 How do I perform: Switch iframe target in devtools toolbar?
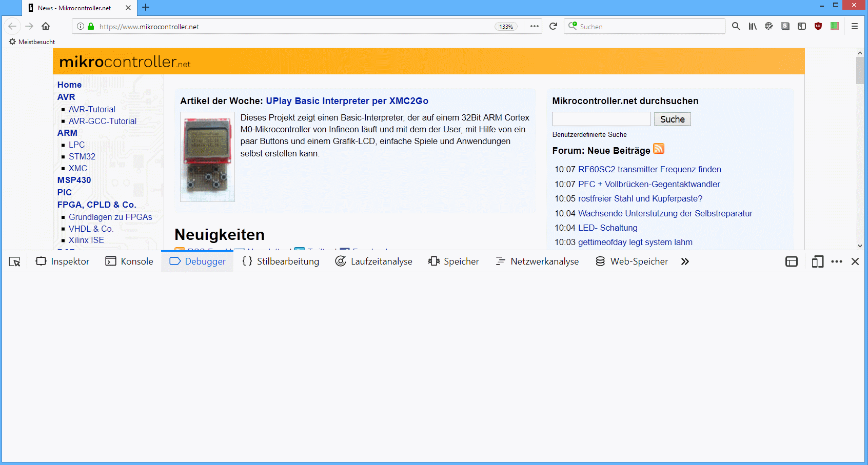pos(792,261)
